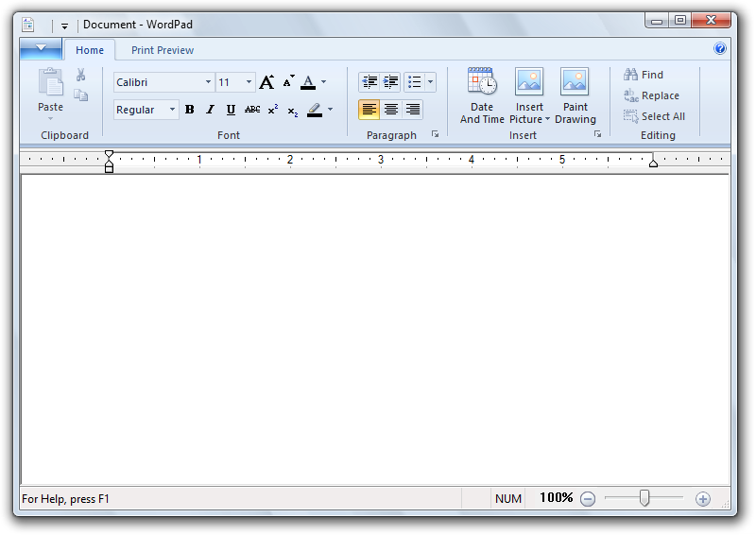756x535 pixels.
Task: Click Select All in Editing group
Action: click(654, 116)
